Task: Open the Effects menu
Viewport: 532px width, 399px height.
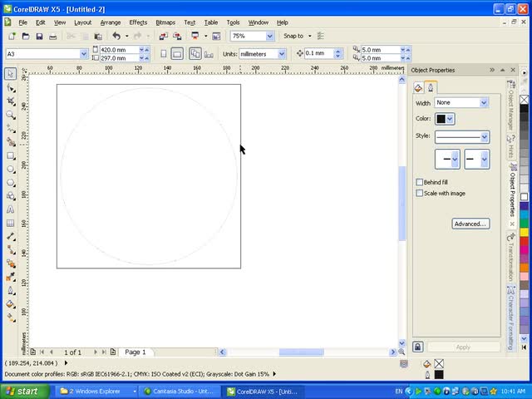Action: pyautogui.click(x=138, y=22)
